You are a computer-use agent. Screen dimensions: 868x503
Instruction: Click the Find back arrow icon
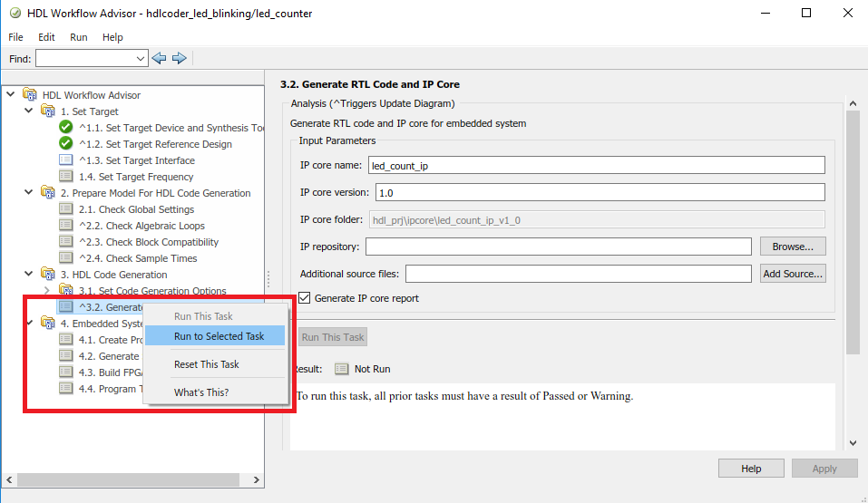click(x=160, y=58)
